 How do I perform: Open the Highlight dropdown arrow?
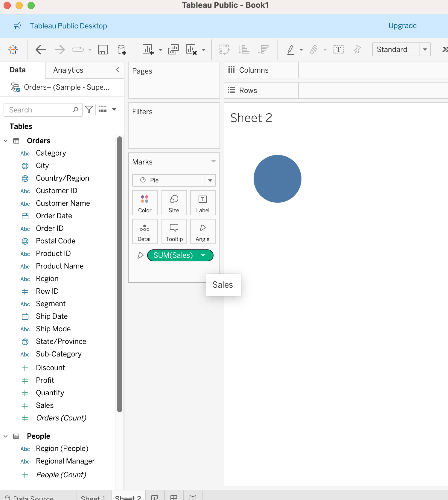301,50
